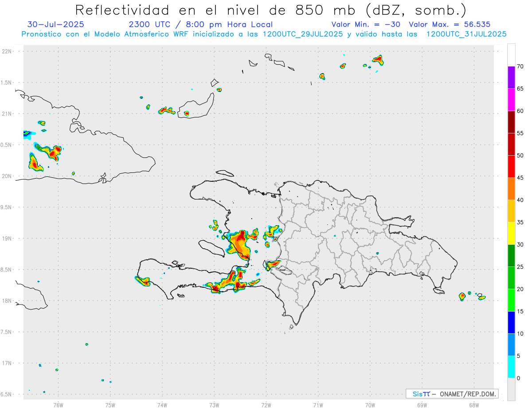Pick the bright green 15–20 dBZ color band
The image size is (532, 411).
tap(511, 300)
